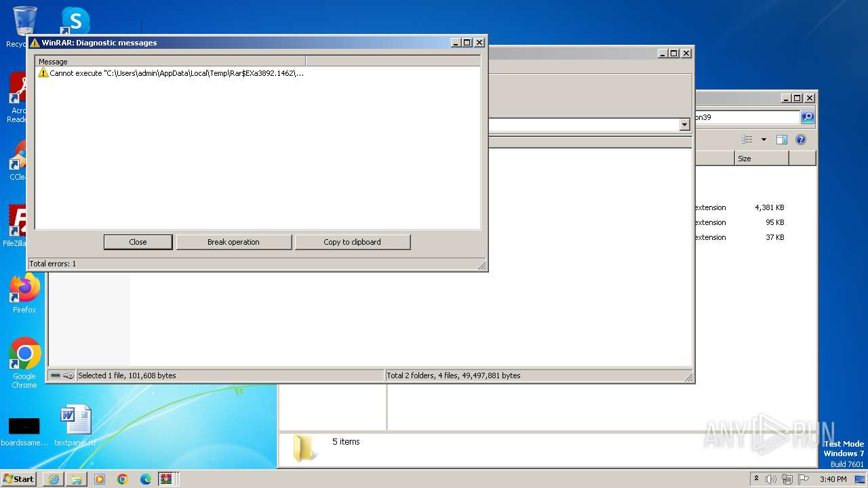868x488 pixels.
Task: Open the textpanel.rtf desktop document
Action: [x=75, y=426]
